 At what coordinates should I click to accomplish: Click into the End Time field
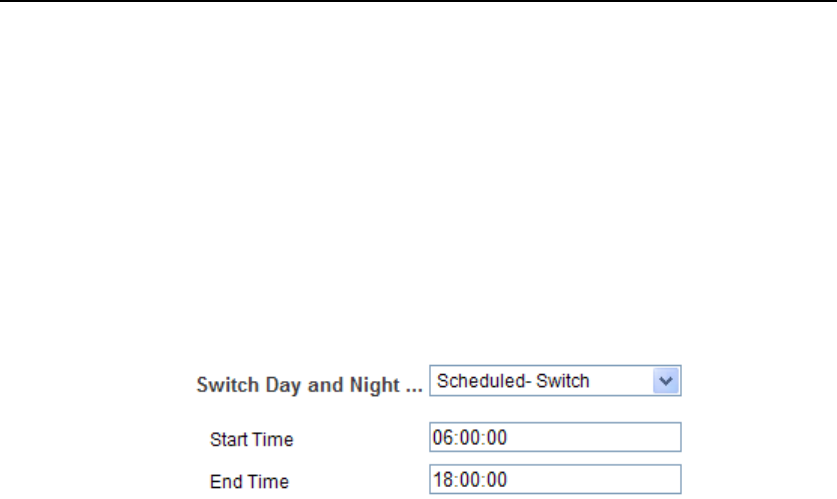(555, 478)
